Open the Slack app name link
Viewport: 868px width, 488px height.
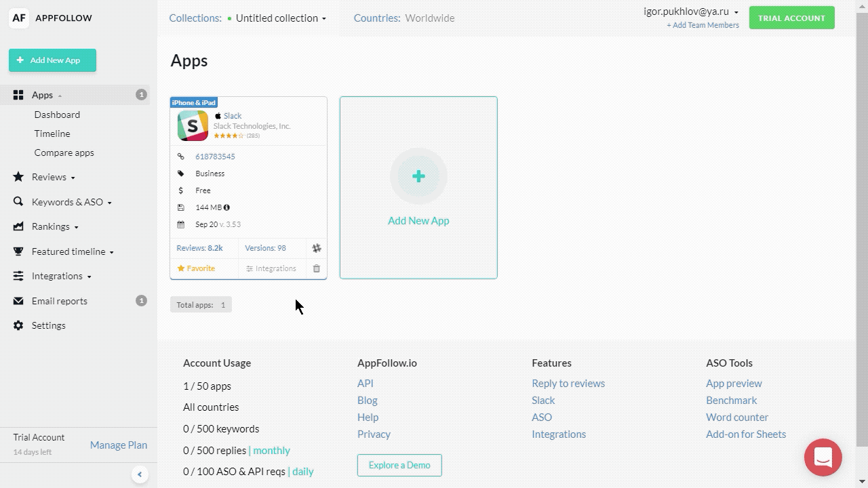coord(233,116)
